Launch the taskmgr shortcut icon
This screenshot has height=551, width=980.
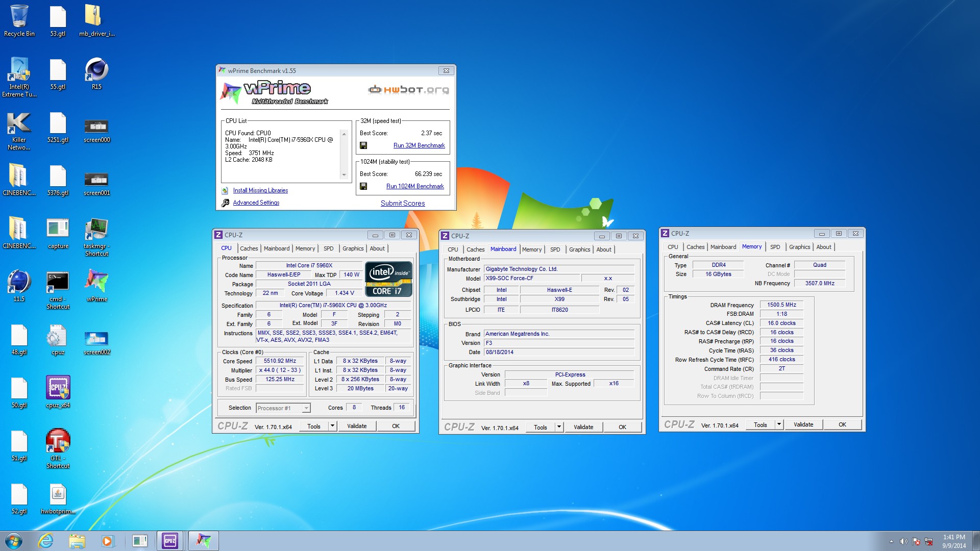tap(96, 237)
